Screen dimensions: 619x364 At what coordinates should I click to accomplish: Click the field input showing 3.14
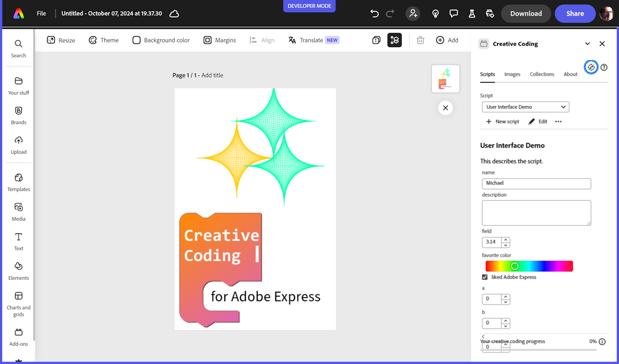(x=492, y=242)
